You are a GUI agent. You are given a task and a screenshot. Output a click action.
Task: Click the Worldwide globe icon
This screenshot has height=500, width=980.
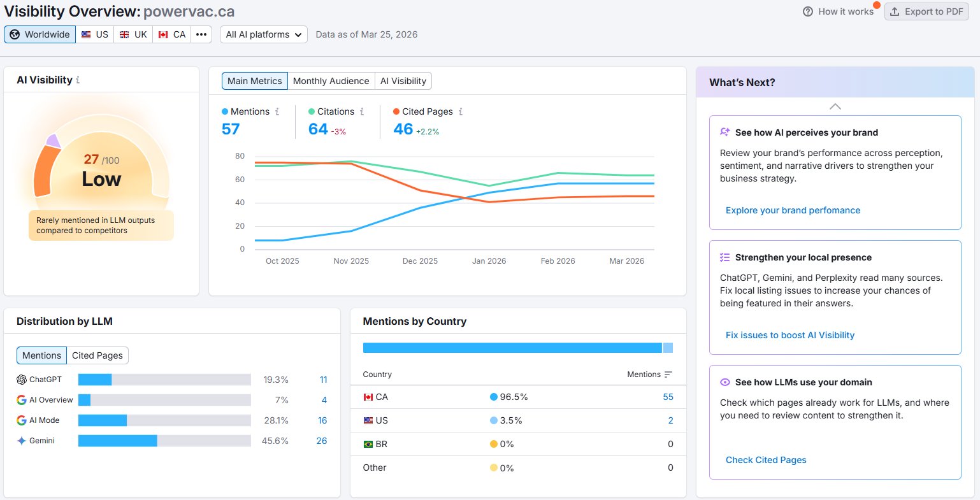tap(15, 34)
